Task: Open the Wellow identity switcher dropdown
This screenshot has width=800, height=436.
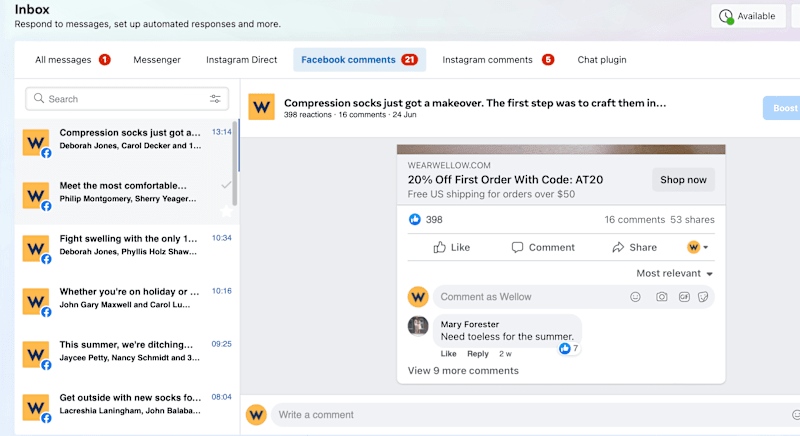Action: [x=697, y=247]
